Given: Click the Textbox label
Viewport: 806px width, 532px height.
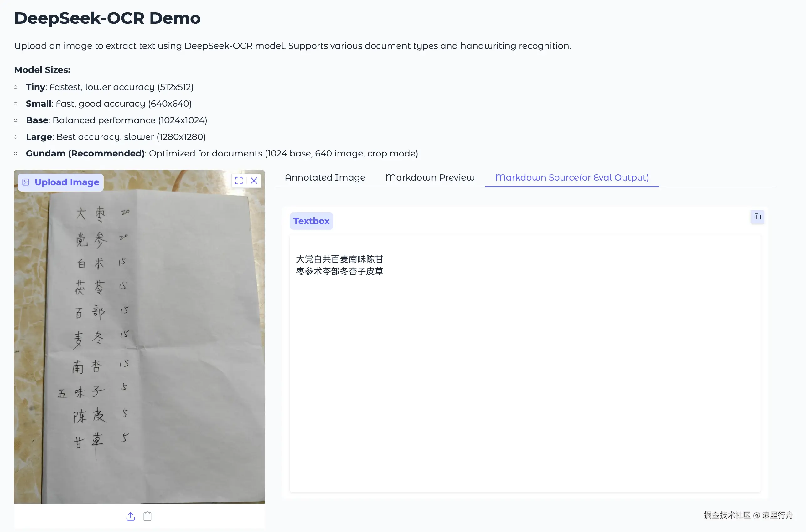Looking at the screenshot, I should [311, 221].
